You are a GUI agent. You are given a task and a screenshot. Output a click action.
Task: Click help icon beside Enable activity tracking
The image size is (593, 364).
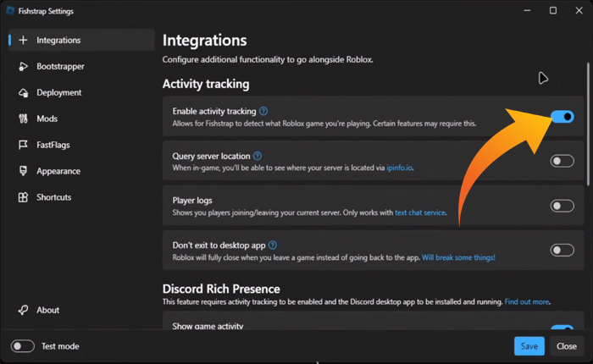[263, 111]
